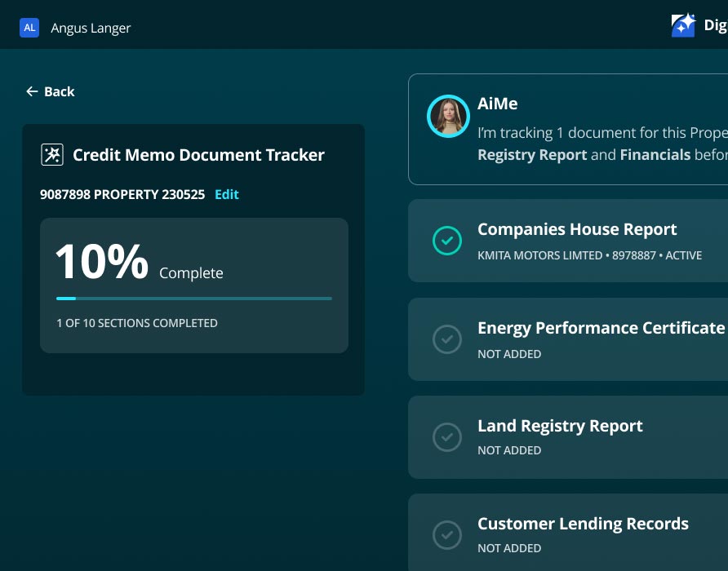Open the Energy Performance Certificate card title
Screen dimensions: 728x571
(601, 328)
